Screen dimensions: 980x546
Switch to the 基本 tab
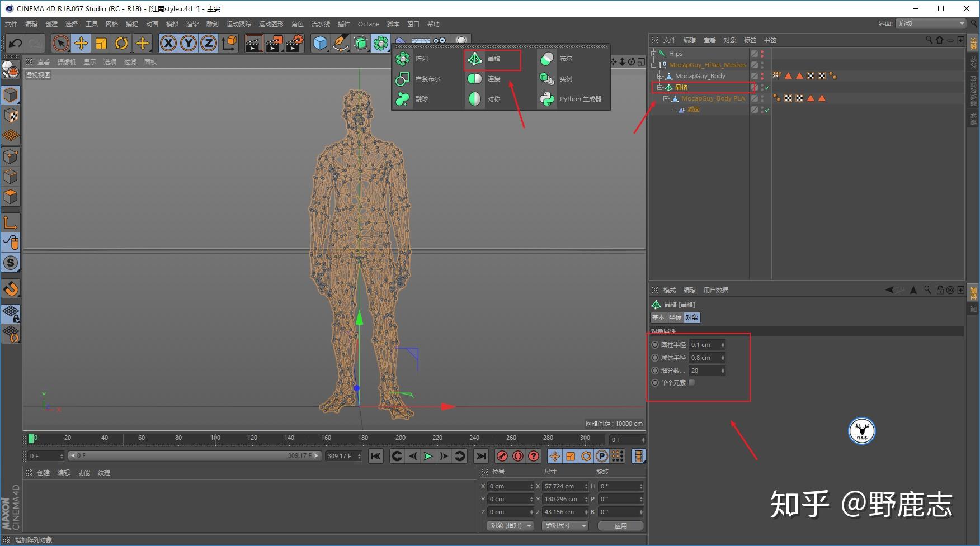[x=658, y=317]
